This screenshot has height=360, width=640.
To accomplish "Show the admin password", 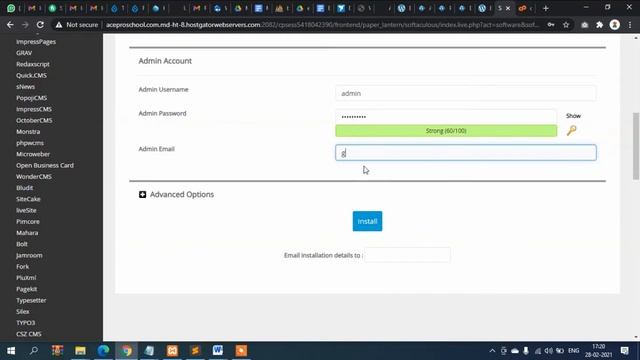I will tap(573, 116).
